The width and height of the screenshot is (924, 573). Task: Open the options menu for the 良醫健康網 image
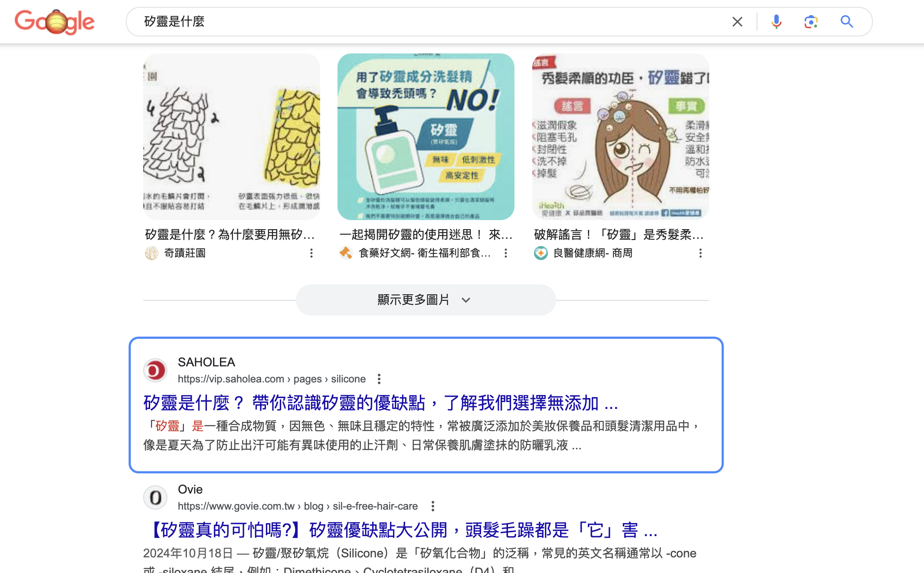coord(701,253)
